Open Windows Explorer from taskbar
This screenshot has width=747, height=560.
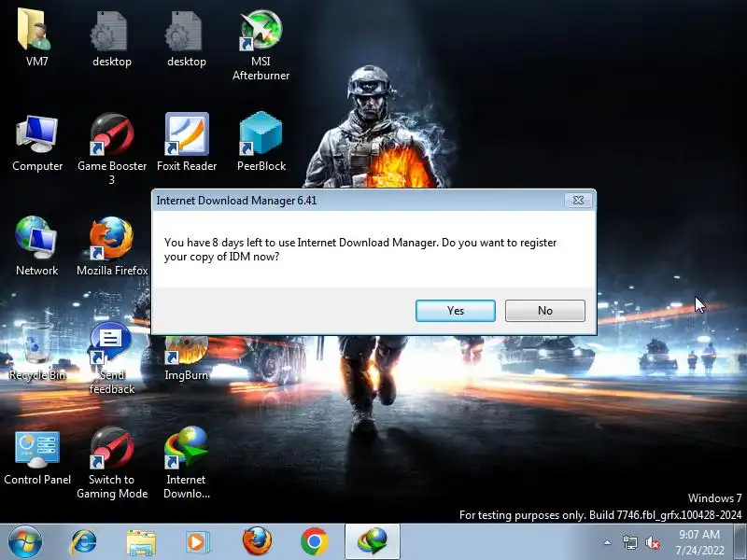141,542
